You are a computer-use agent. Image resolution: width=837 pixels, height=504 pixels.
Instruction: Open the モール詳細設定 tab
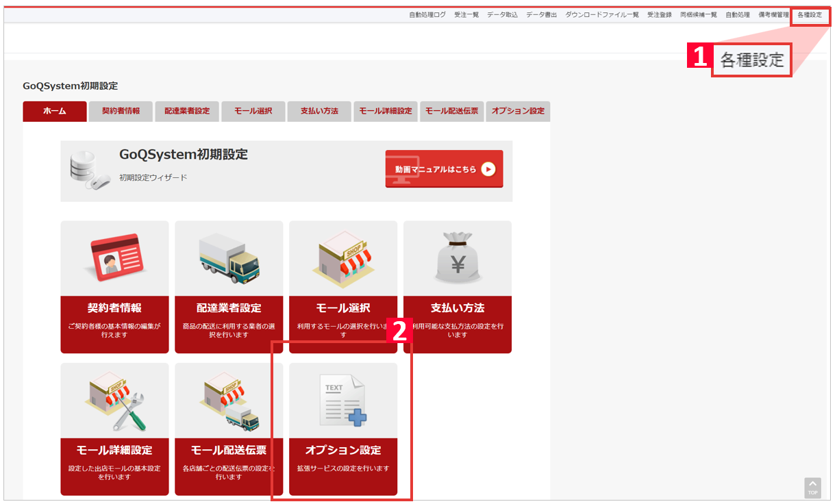[386, 111]
